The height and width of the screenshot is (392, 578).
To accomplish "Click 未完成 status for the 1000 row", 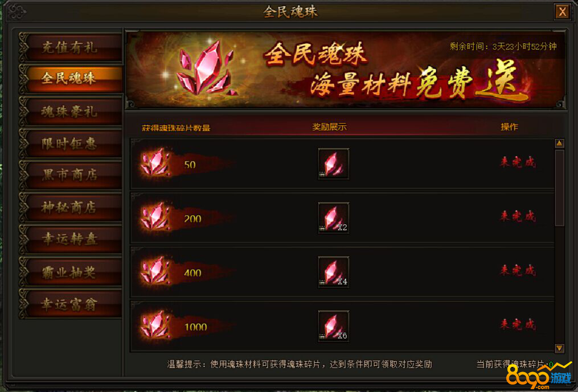I will [518, 324].
